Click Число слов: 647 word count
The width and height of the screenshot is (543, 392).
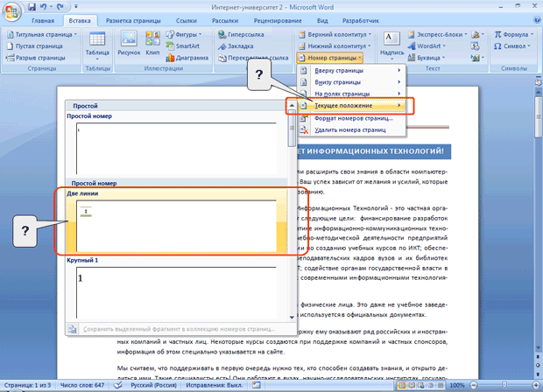pos(82,385)
